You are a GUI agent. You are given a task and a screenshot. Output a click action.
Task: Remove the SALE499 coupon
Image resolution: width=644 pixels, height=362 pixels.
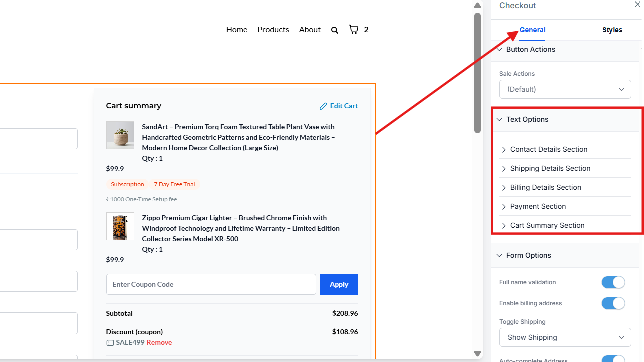coord(159,343)
